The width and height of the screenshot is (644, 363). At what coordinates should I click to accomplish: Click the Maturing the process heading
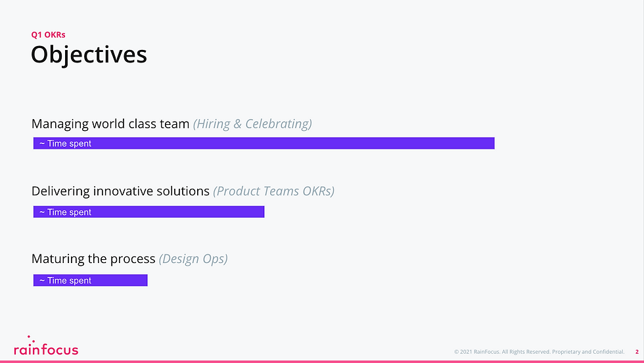pos(93,258)
